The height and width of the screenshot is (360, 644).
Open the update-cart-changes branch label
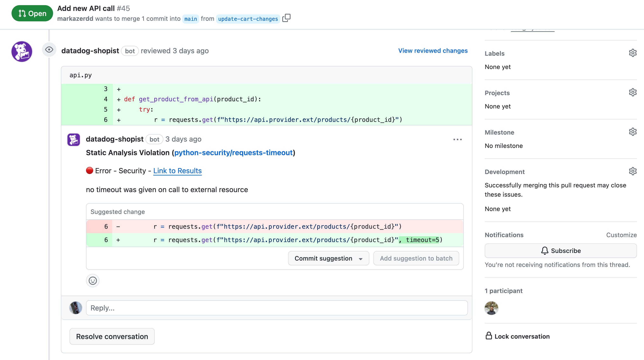click(248, 18)
